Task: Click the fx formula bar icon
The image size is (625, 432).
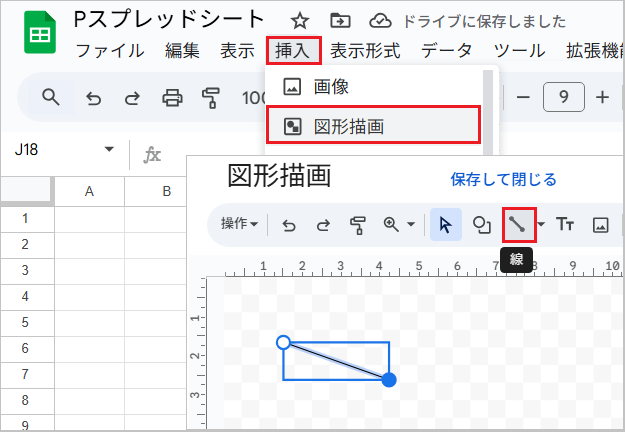Action: (x=152, y=155)
